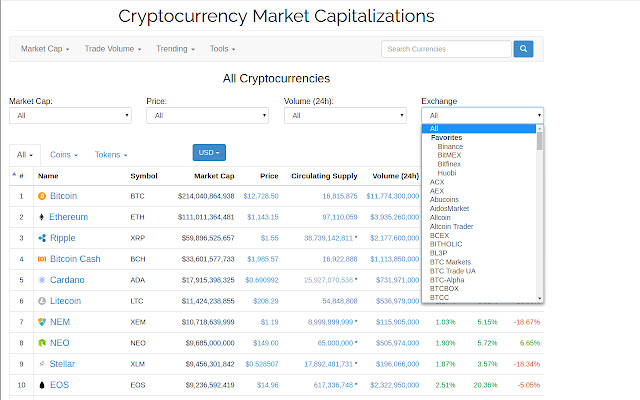Click the Stellar rocket logo icon

pyautogui.click(x=41, y=364)
